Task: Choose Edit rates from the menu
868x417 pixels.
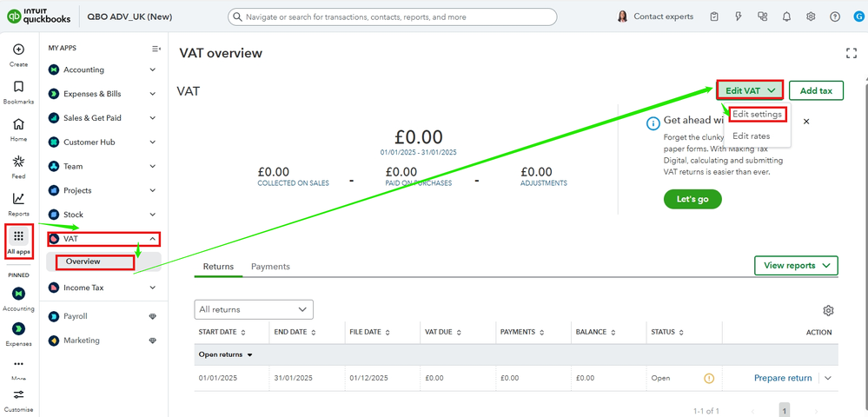Action: pyautogui.click(x=751, y=136)
